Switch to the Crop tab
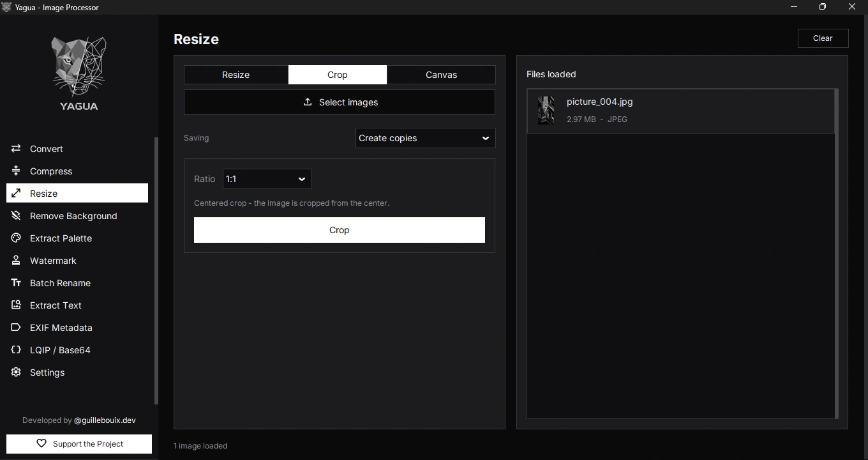This screenshot has width=868, height=460. click(x=338, y=75)
